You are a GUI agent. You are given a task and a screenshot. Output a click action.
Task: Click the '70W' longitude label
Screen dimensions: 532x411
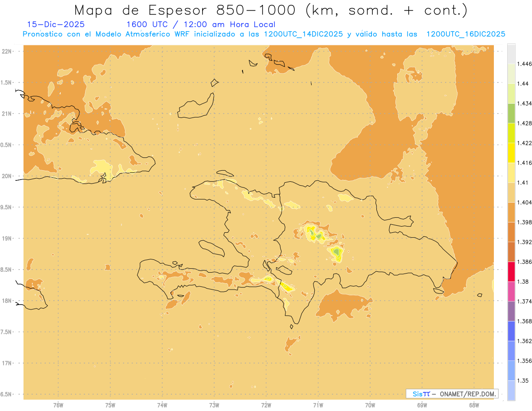pyautogui.click(x=370, y=405)
